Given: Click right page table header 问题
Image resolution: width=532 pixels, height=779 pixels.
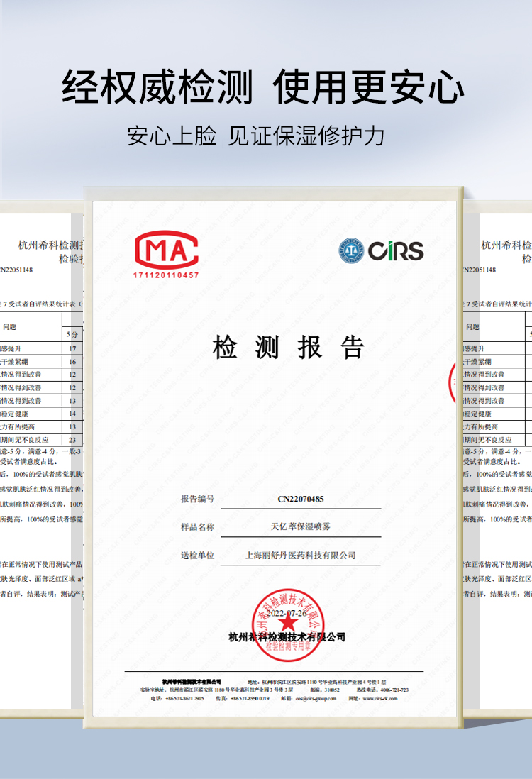Looking at the screenshot, I should click(473, 327).
